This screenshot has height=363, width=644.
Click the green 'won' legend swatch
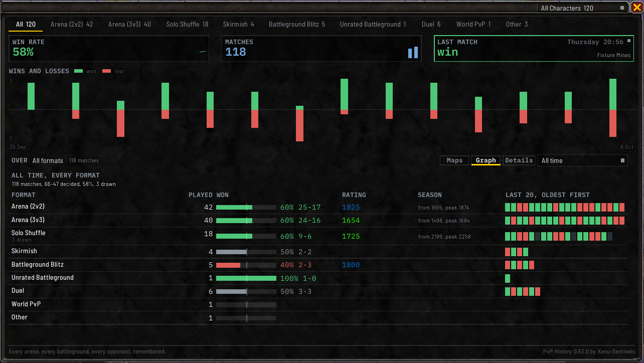click(78, 71)
